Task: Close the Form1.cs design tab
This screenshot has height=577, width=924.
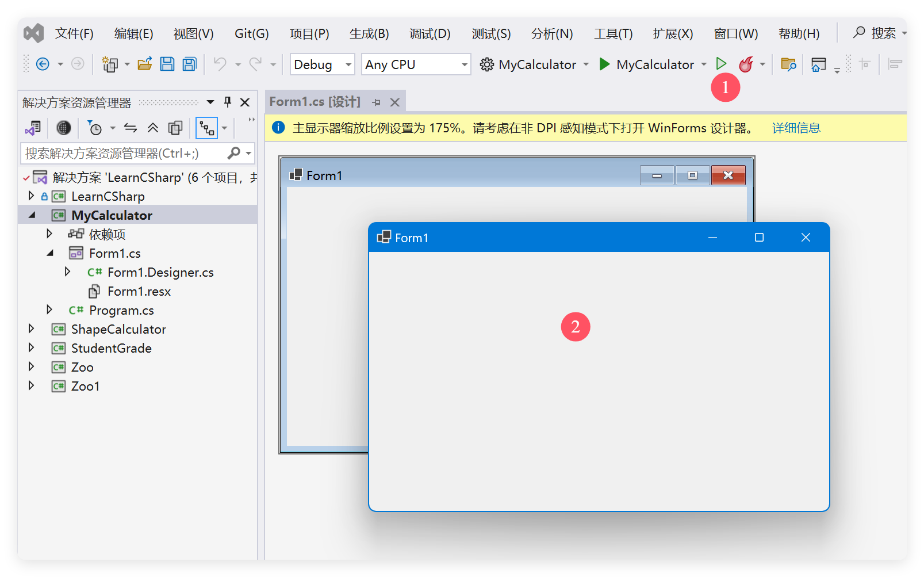Action: (x=395, y=102)
